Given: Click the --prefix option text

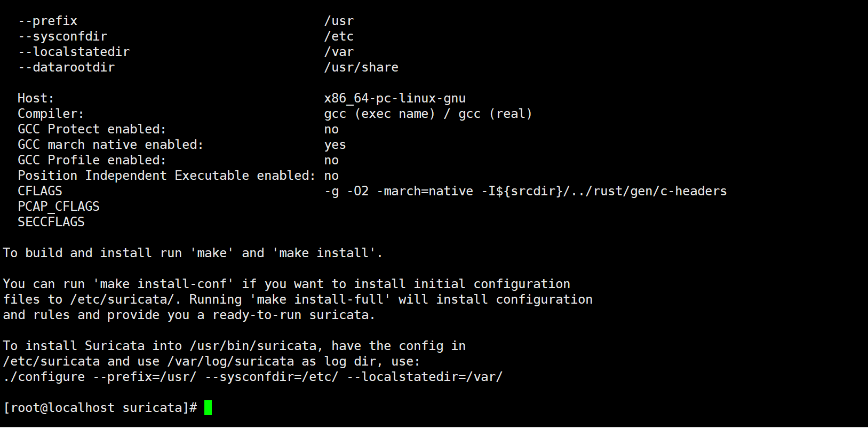Looking at the screenshot, I should pos(47,21).
